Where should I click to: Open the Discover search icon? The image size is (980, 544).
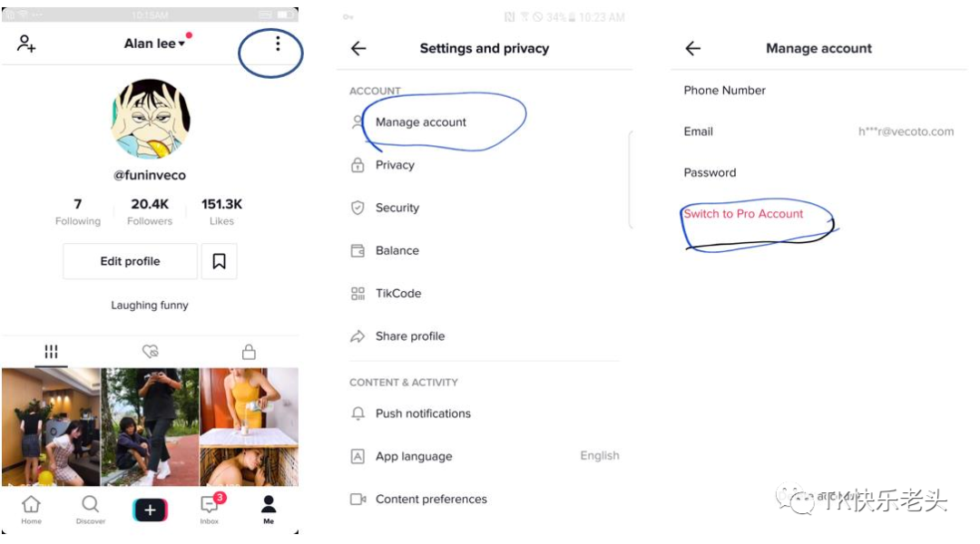tap(91, 508)
